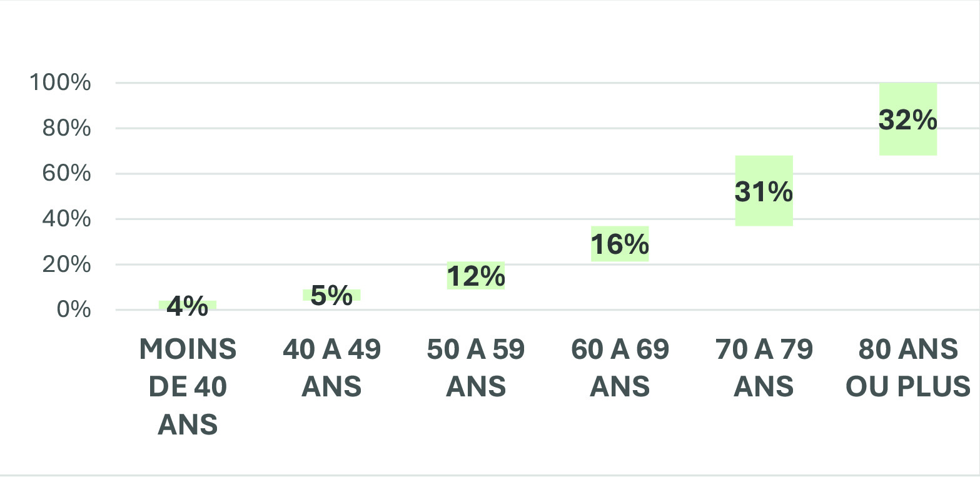Click the 20% axis tick label
The height and width of the screenshot is (477, 980).
click(x=68, y=264)
